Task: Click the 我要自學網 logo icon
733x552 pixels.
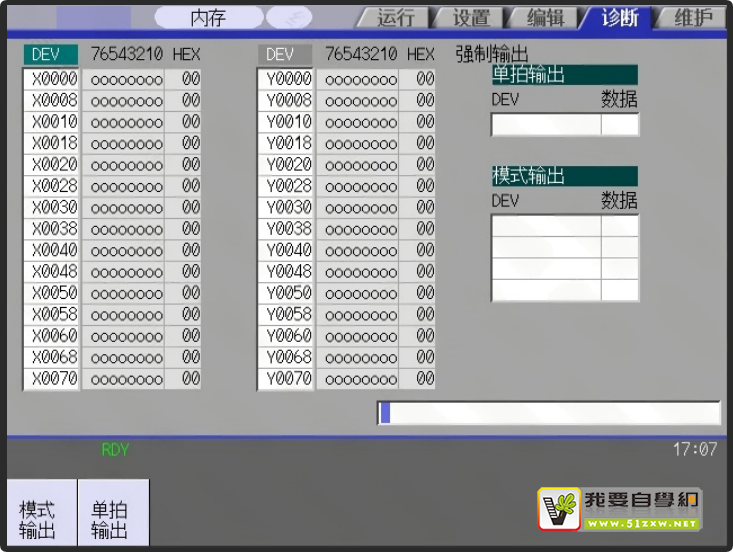Action: 560,508
